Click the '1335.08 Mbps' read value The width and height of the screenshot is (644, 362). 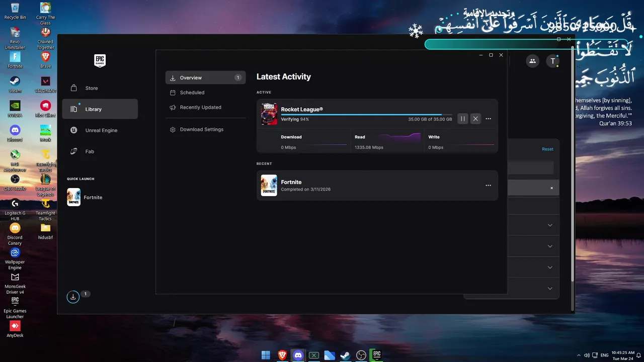(369, 147)
